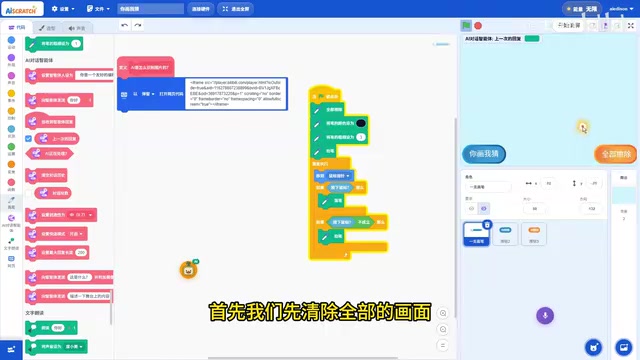Click the add extension button
This screenshot has height=360, width=640.
point(11,349)
